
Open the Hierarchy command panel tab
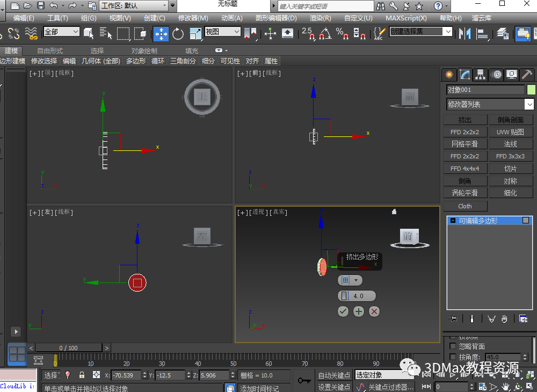click(480, 75)
